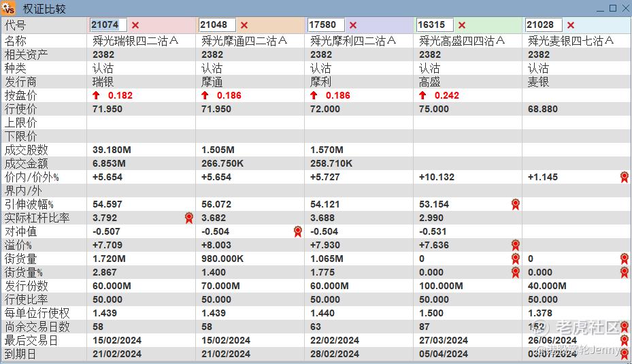Click the award badge beside 53.154 implied volatility
Screen dimensions: 632x364
[x=515, y=204]
